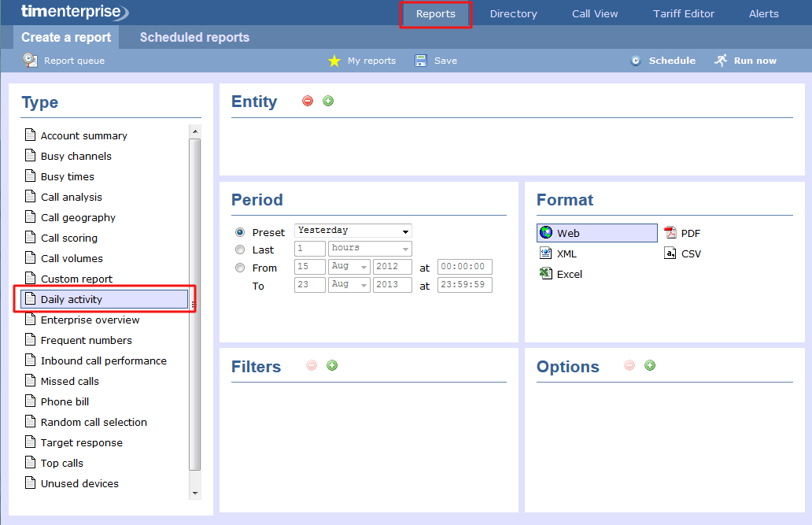Choose the Excel format icon
The width and height of the screenshot is (812, 525).
546,274
